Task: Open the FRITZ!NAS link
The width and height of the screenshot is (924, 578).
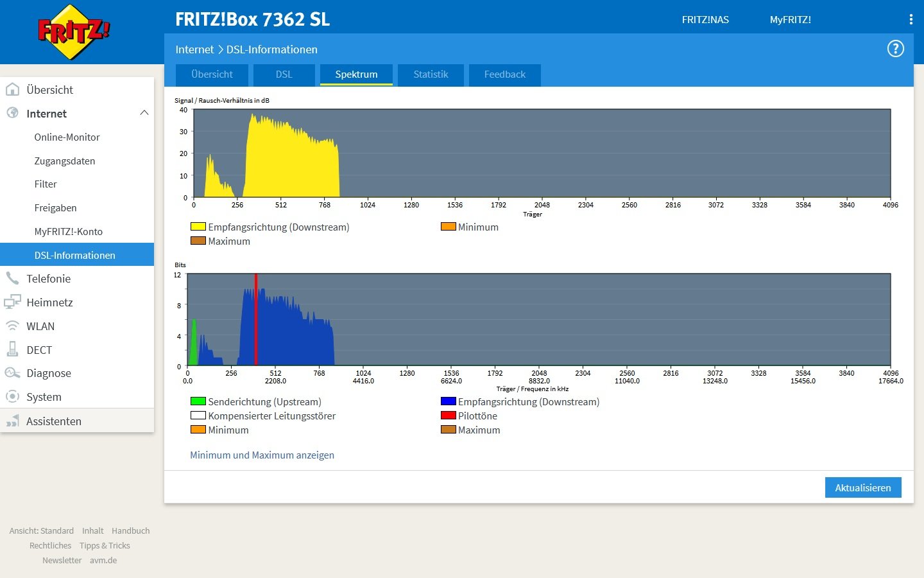Action: tap(705, 19)
